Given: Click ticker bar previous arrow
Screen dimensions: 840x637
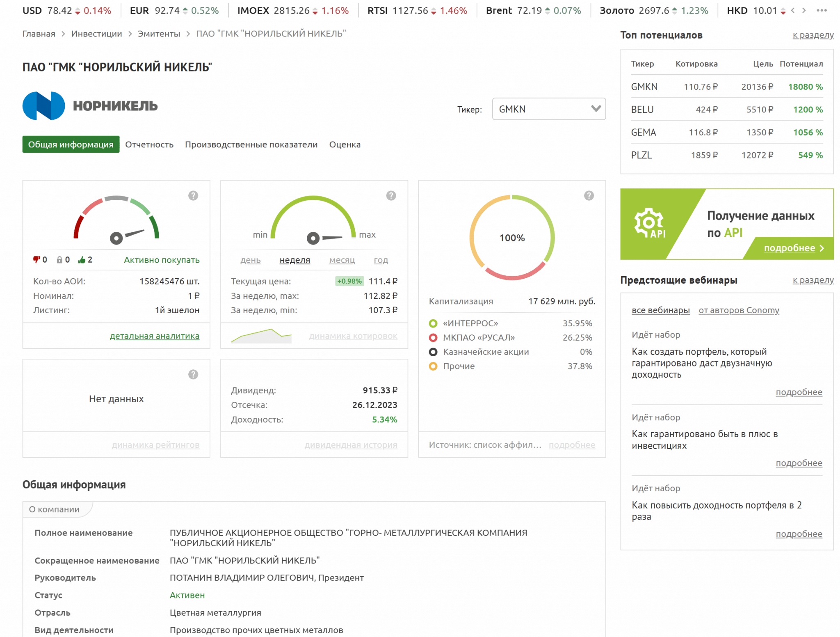Looking at the screenshot, I should [793, 11].
